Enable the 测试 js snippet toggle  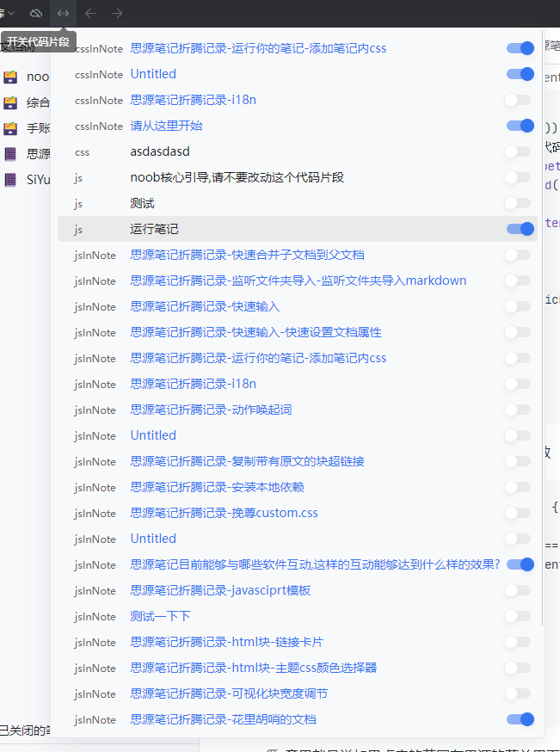coord(518,203)
